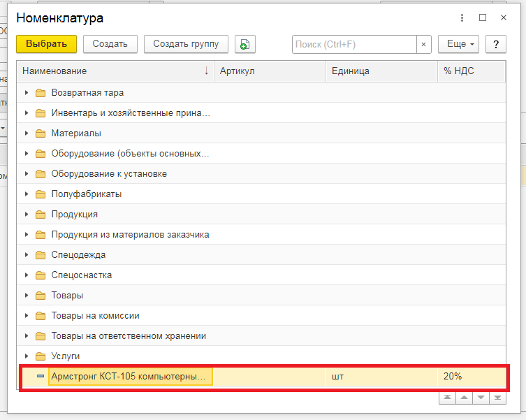The width and height of the screenshot is (526, 420).
Task: Select Товары на ответственном хранении row text
Action: 129,336
